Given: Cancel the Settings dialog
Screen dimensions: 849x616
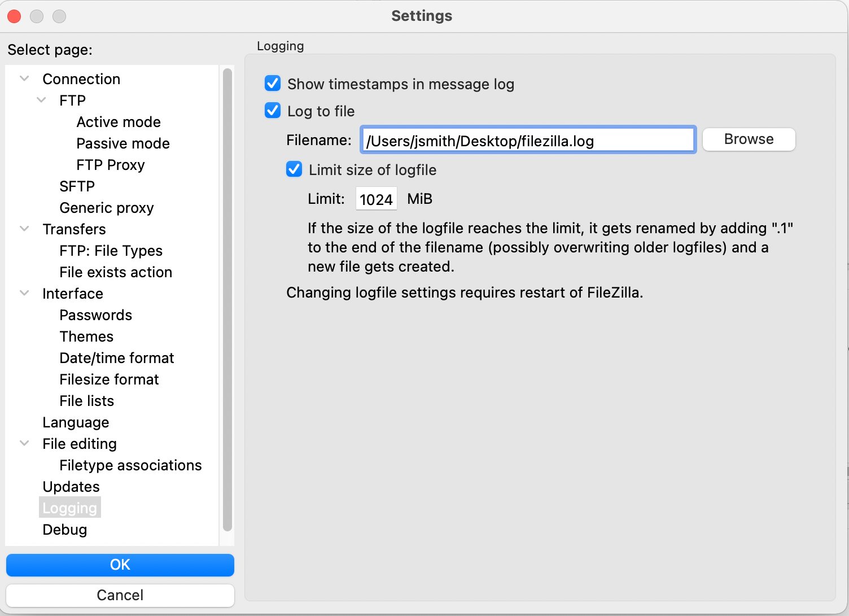Looking at the screenshot, I should tap(120, 595).
